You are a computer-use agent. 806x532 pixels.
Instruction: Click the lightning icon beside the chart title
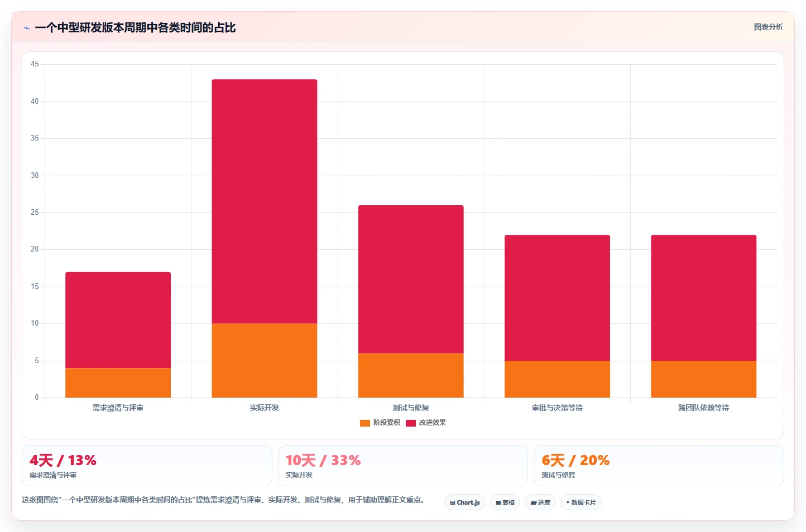[x=26, y=28]
